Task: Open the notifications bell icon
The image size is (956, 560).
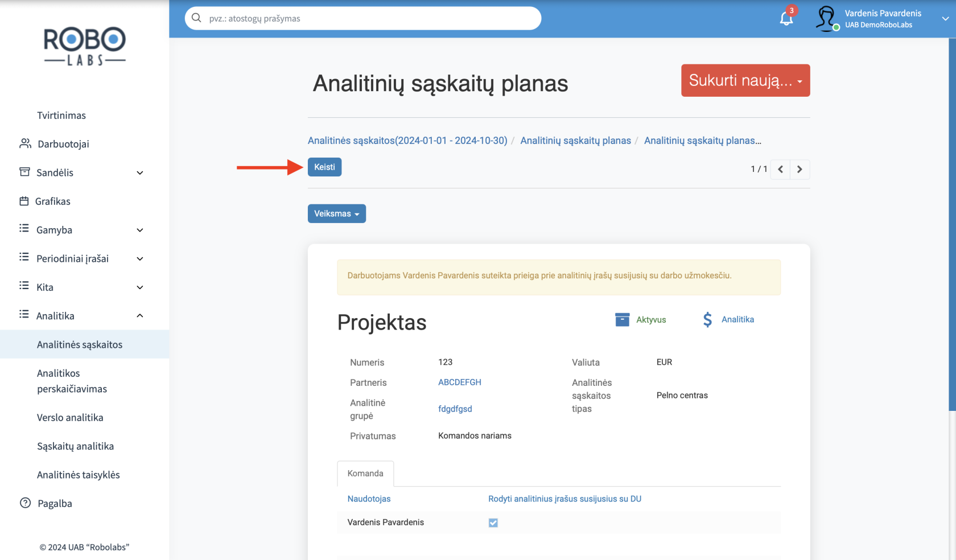Action: click(786, 18)
